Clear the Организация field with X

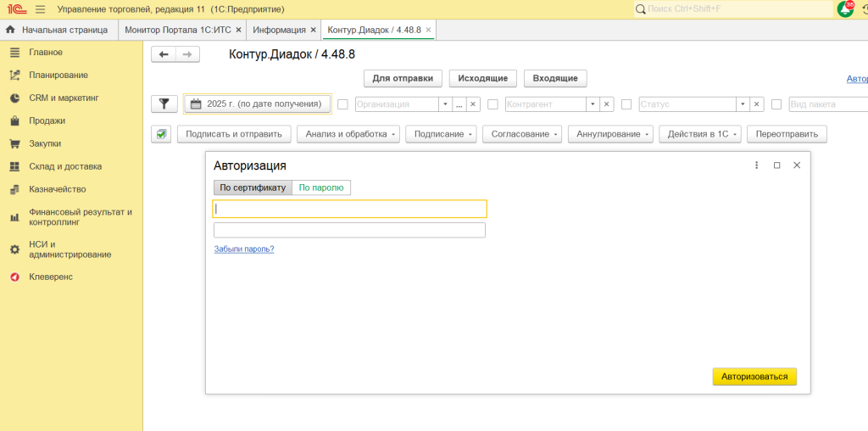(x=473, y=104)
